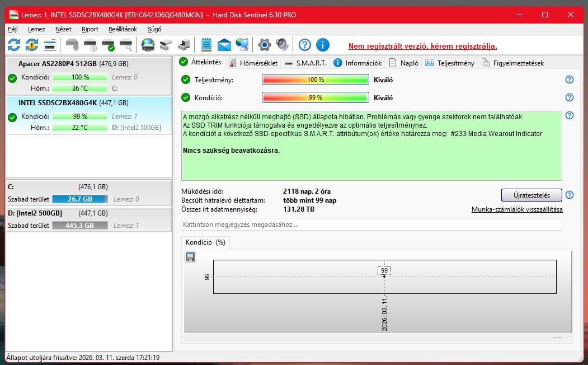Click the 99 data point on the chart

(x=384, y=277)
